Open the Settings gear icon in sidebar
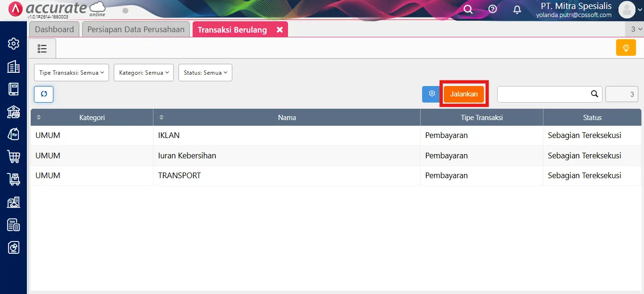This screenshot has height=294, width=644. click(x=13, y=43)
